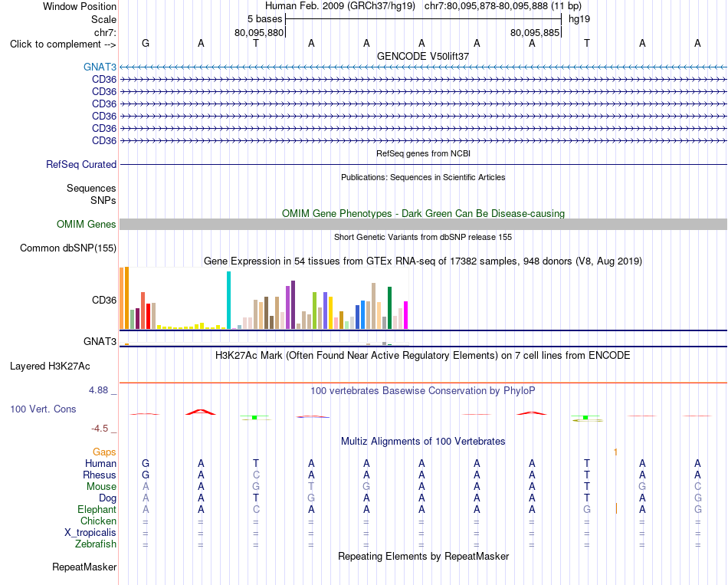
Task: Open the H3K27Ac Mark track title
Action: 423,356
